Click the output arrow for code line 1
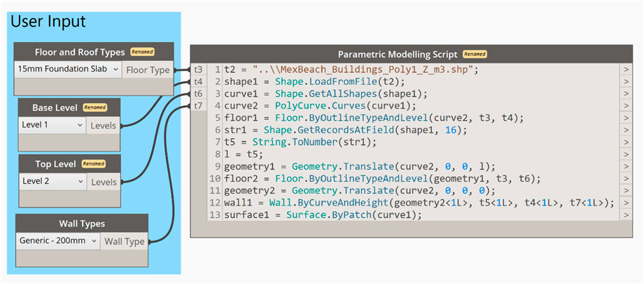Image resolution: width=644 pixels, height=284 pixels. pyautogui.click(x=624, y=69)
